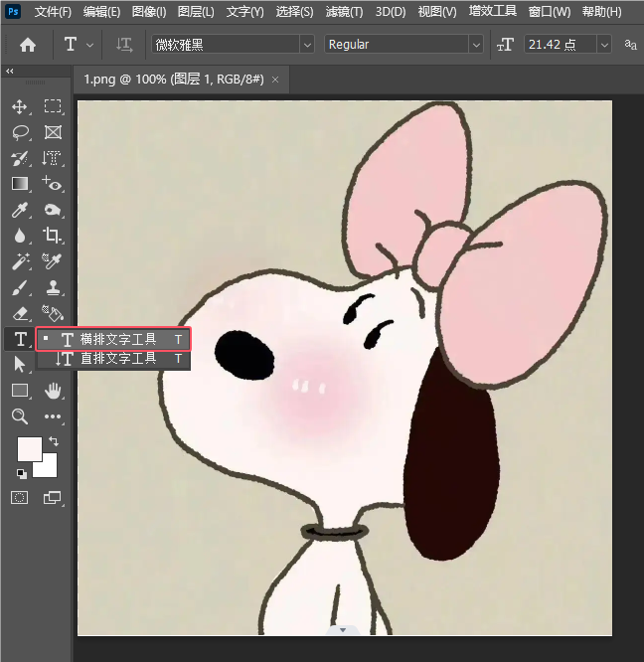Collapse the toolbar with double-arrow
Image resolution: width=644 pixels, height=662 pixels.
click(x=9, y=72)
